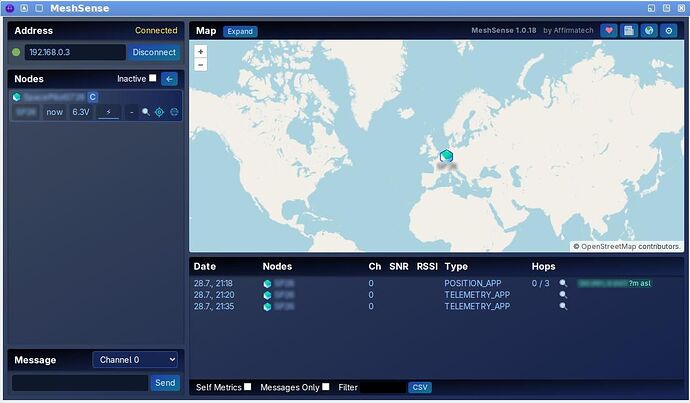Export log with CSV button
Image resolution: width=690 pixels, height=403 pixels.
[420, 387]
